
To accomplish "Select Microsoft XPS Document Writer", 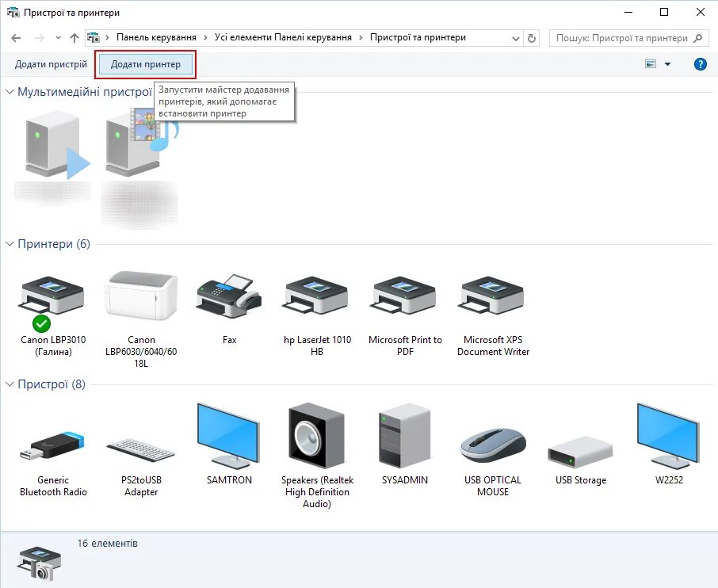I will point(492,297).
